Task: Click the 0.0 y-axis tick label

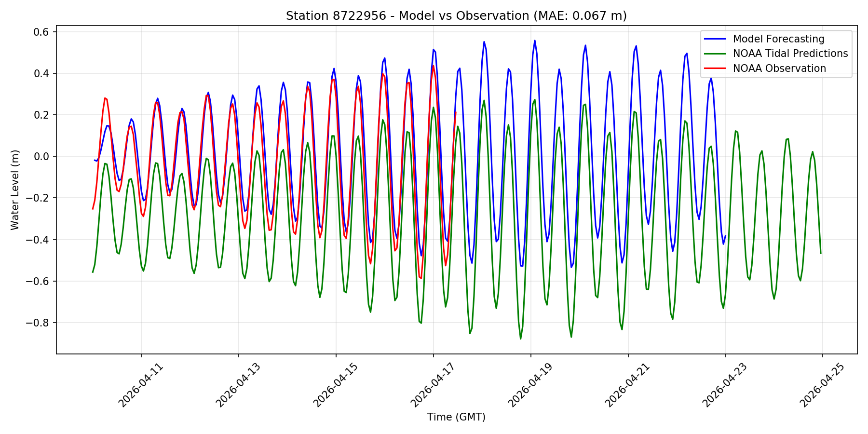Action: (x=42, y=156)
